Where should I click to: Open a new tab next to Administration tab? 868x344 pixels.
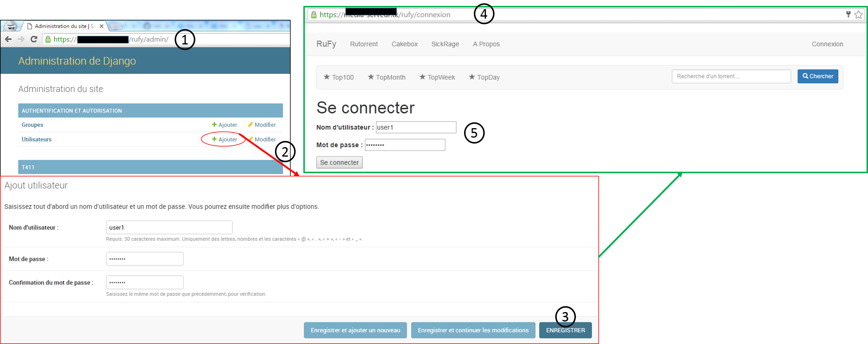click(x=115, y=26)
